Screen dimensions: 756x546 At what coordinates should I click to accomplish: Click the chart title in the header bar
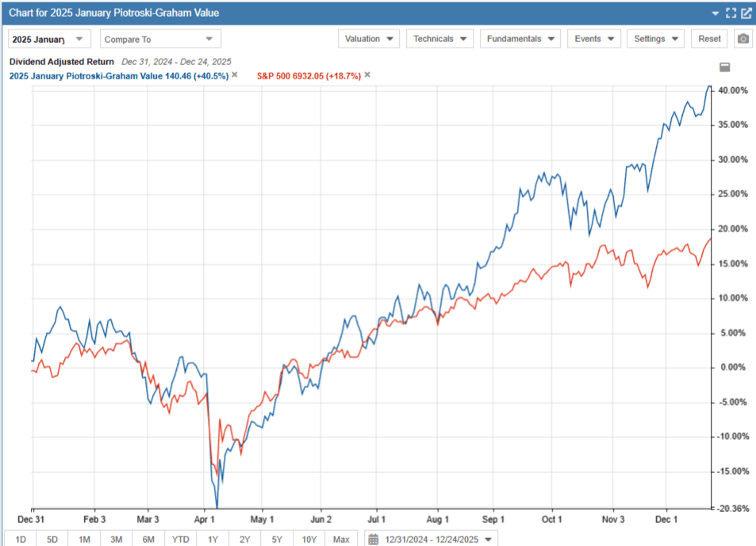pos(113,13)
